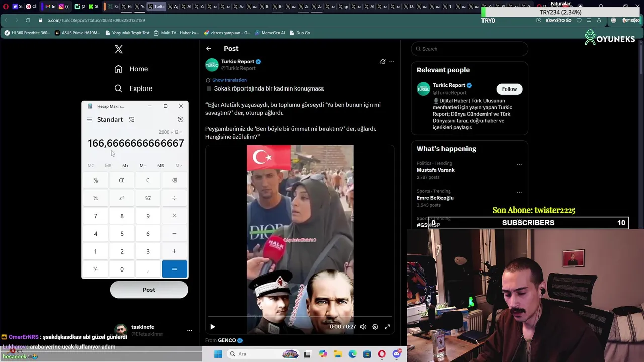Play the embedded video
Image resolution: width=644 pixels, height=362 pixels.
pos(213,327)
